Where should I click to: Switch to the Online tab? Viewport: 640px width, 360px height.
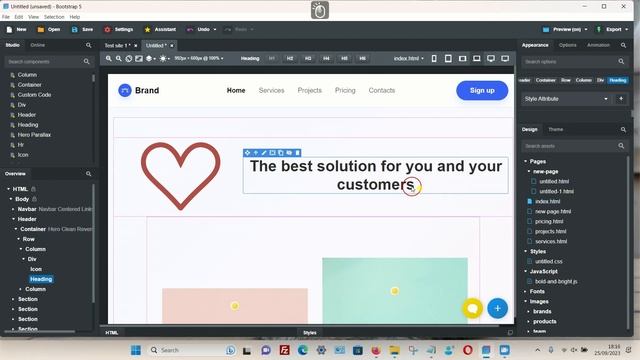(x=38, y=45)
